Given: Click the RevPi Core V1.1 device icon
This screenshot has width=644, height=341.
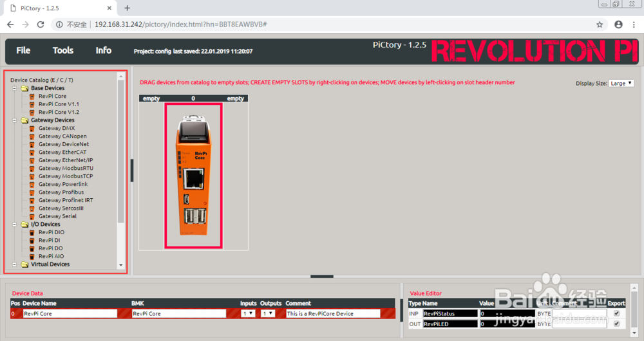Looking at the screenshot, I should 32,104.
